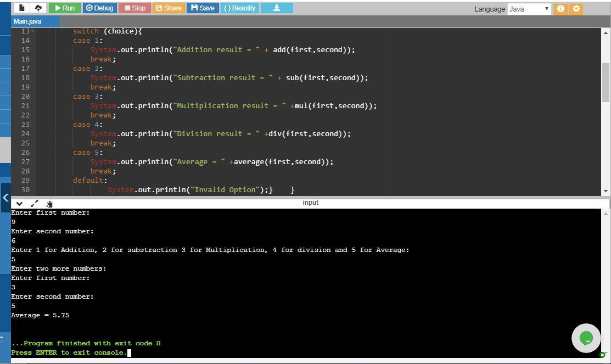Image resolution: width=611 pixels, height=364 pixels.
Task: Click the code editor vertical scrollbar thumb
Action: pos(606,82)
